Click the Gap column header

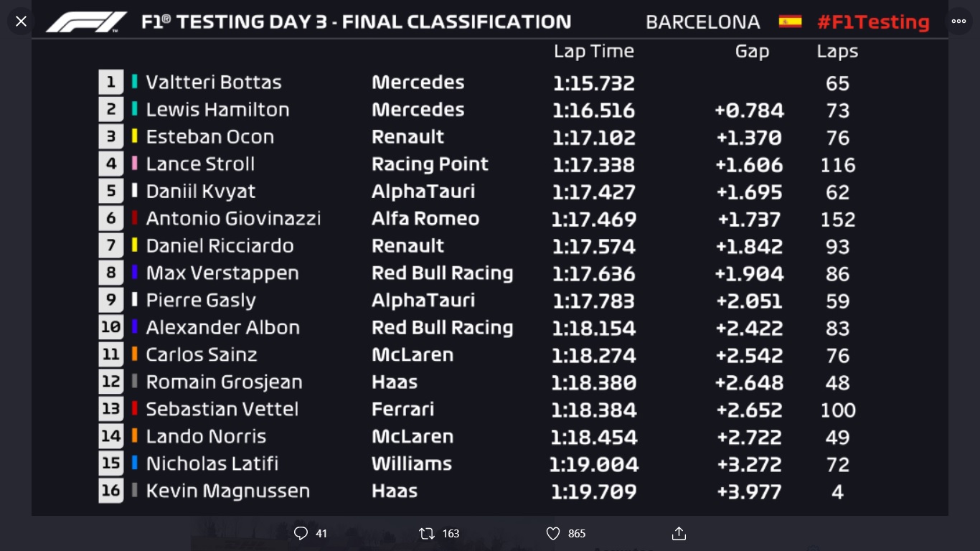pyautogui.click(x=752, y=52)
